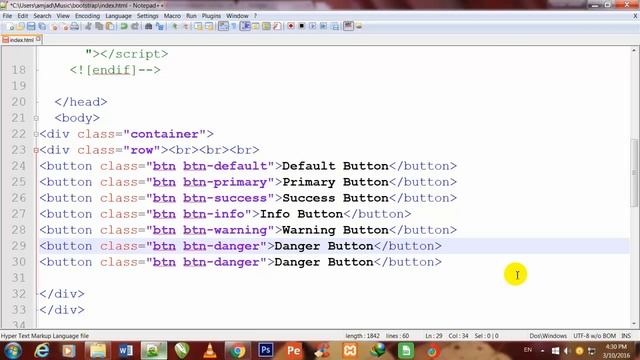Cut selection using scissors toolbar icon

click(88, 27)
